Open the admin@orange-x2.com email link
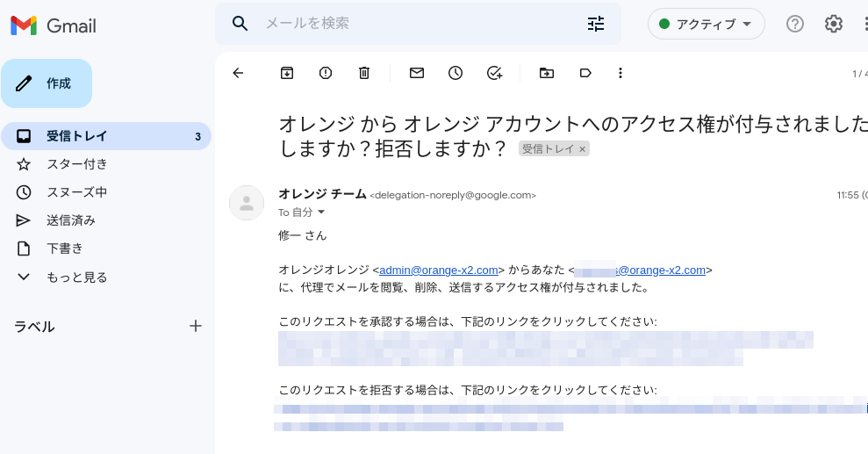The width and height of the screenshot is (868, 454). [x=439, y=270]
